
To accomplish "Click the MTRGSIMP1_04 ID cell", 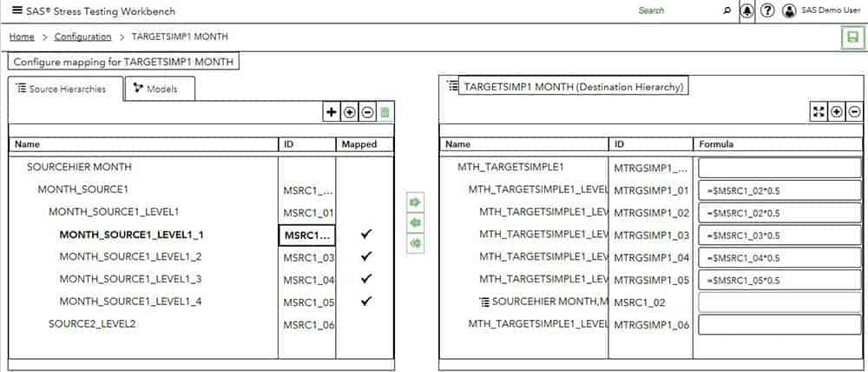I will tap(651, 258).
